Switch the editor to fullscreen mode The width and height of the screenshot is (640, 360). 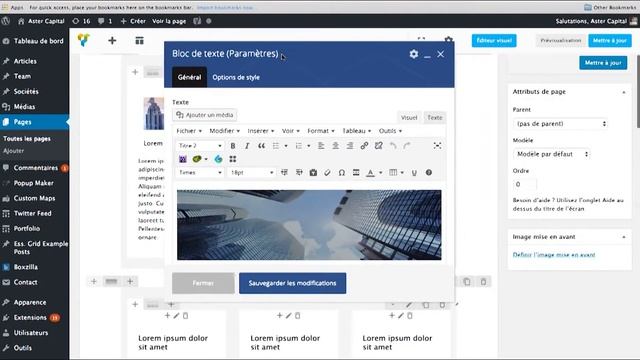437,146
